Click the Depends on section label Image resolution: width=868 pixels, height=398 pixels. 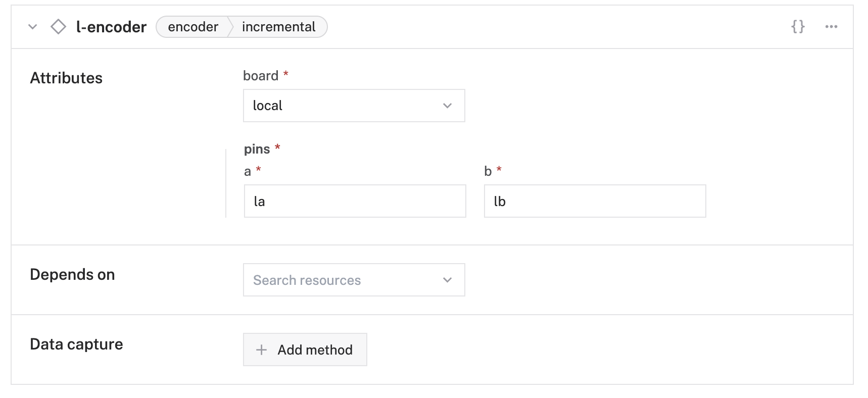(72, 274)
